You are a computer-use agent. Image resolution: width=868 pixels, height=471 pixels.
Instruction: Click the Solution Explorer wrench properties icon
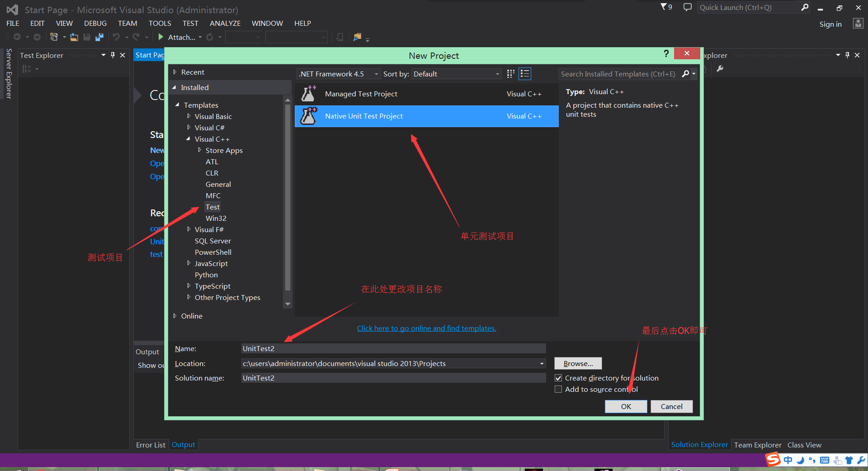tap(720, 69)
